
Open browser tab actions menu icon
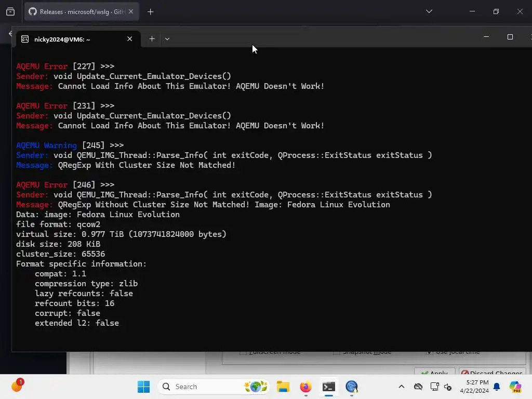(10, 12)
